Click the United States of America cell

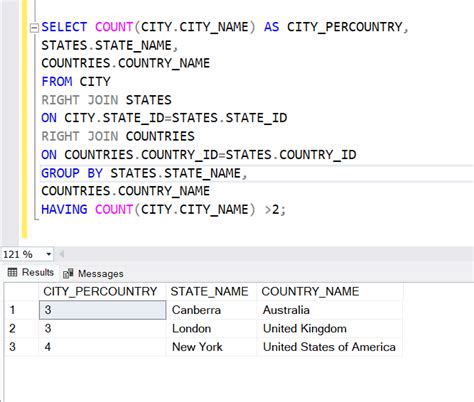pos(330,347)
